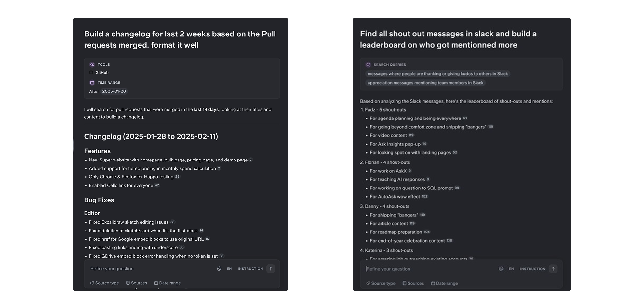
Task: Toggle INSTRUCTION mode in left panel
Action: [250, 269]
